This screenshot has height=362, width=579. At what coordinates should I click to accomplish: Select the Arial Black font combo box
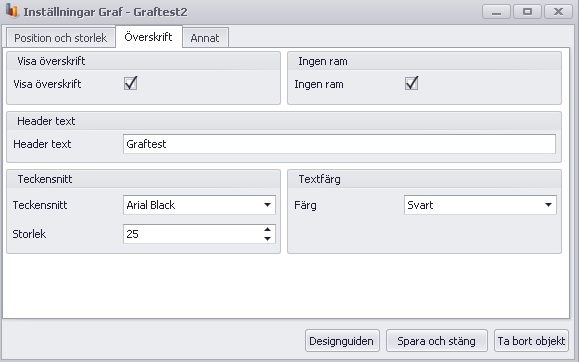(x=199, y=205)
